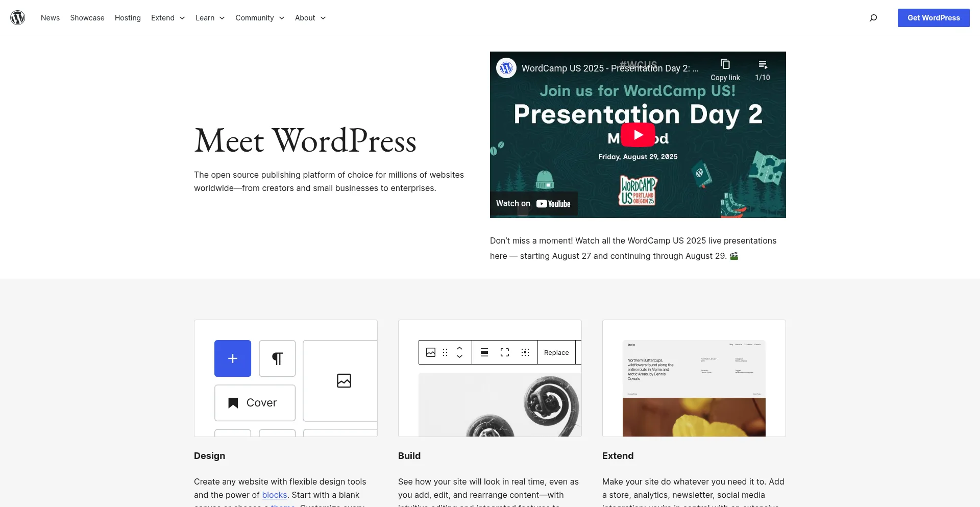Image resolution: width=980 pixels, height=507 pixels.
Task: Click the Build card fern image
Action: [500, 404]
